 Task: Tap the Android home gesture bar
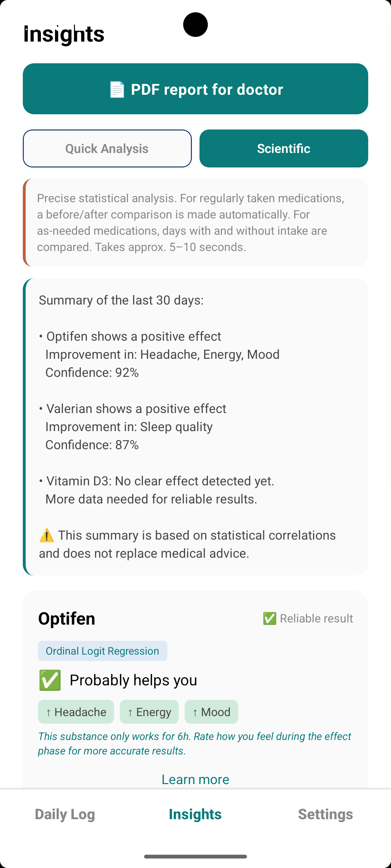pyautogui.click(x=195, y=856)
